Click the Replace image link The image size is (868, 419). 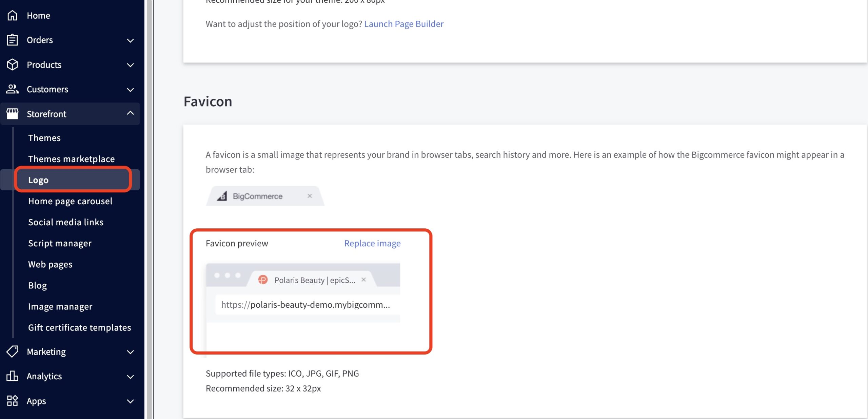(x=372, y=243)
